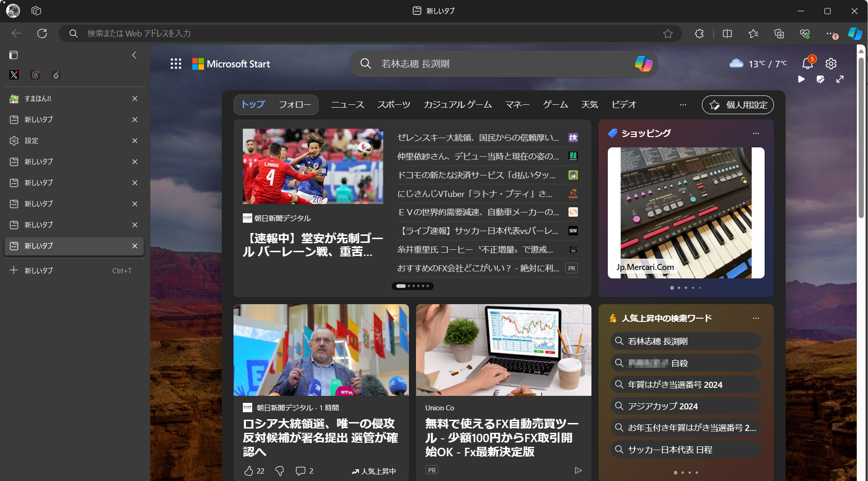Add a new tab with 新しいタブ button
The image size is (868, 481).
[x=74, y=270]
